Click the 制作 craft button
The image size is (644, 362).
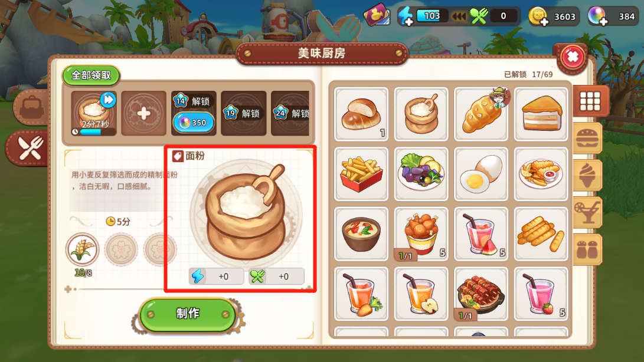point(188,314)
